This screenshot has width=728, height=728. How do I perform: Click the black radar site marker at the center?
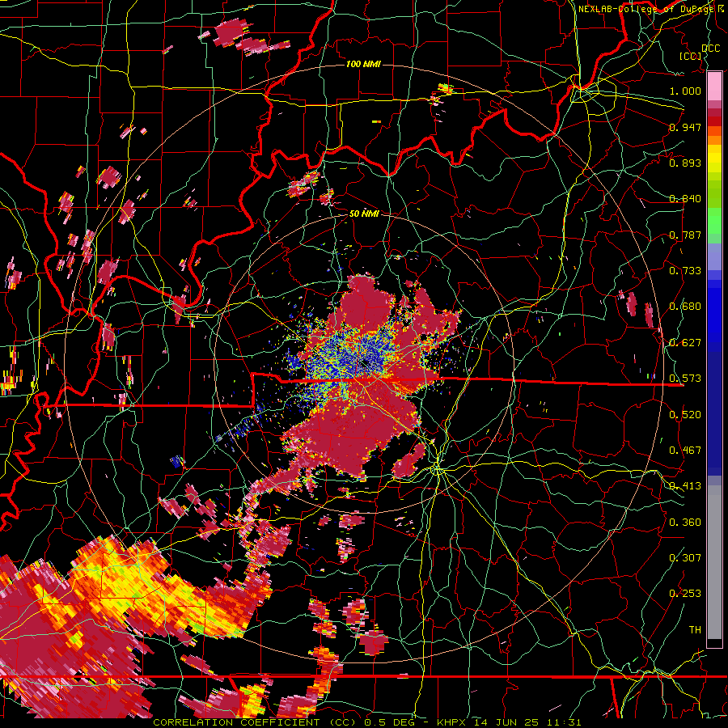click(x=366, y=362)
